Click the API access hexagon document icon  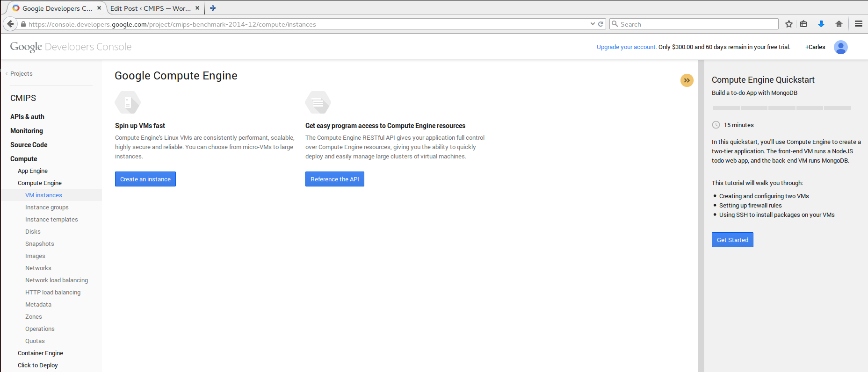tap(318, 102)
